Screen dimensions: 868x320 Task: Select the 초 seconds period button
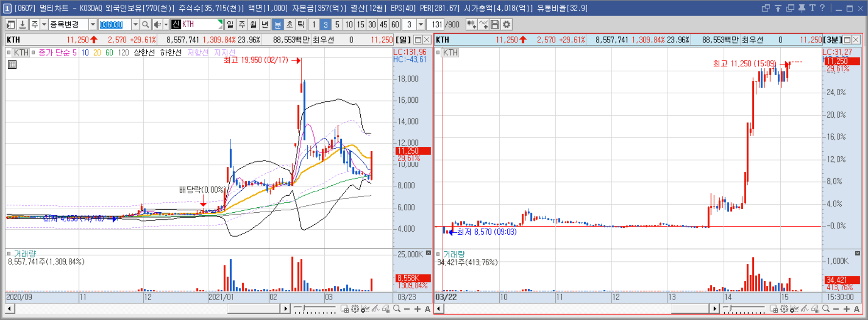pos(289,24)
